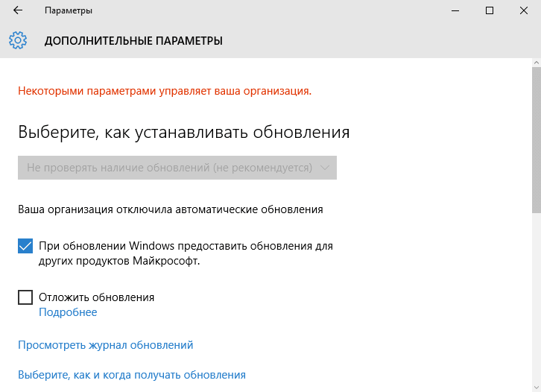Image resolution: width=541 pixels, height=392 pixels.
Task: Click the red organization-managed warning text
Action: [165, 91]
